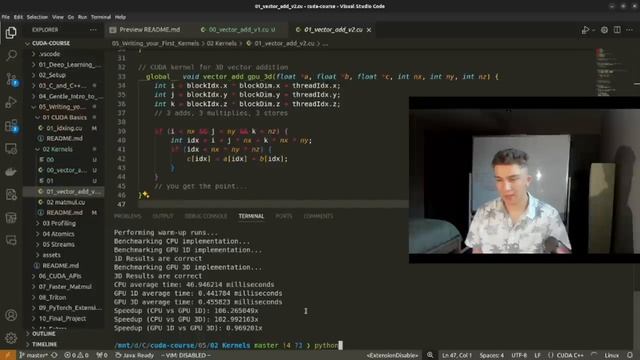Screen dimensions: 640x360
Task: Open the Help menu
Action: click(120, 17)
